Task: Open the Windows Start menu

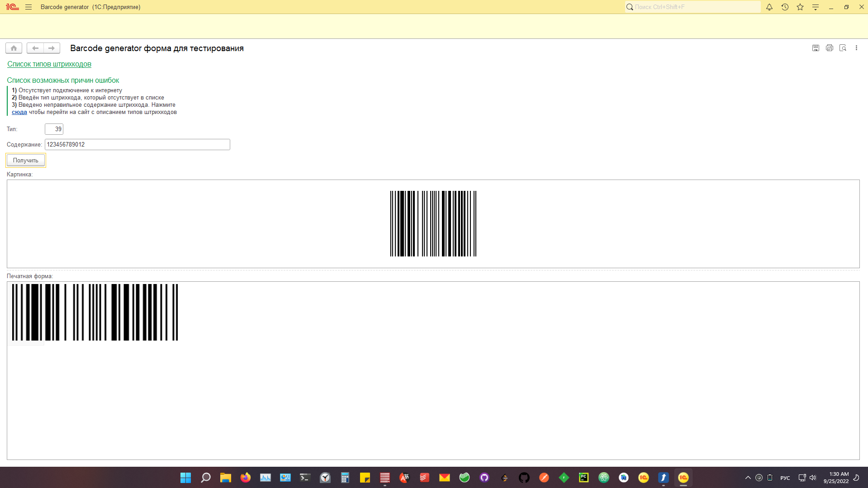Action: point(186,478)
